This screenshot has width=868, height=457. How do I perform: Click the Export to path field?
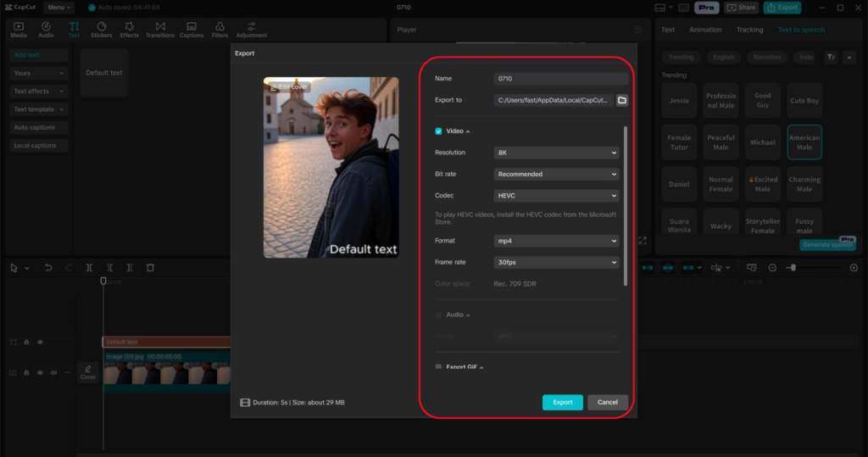tap(554, 100)
